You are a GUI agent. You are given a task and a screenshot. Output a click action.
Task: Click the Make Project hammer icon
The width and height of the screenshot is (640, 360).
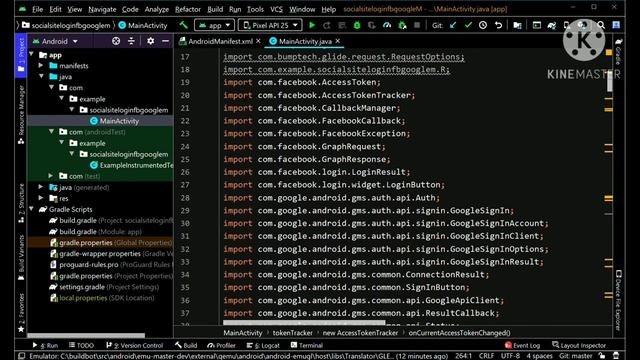click(x=184, y=25)
